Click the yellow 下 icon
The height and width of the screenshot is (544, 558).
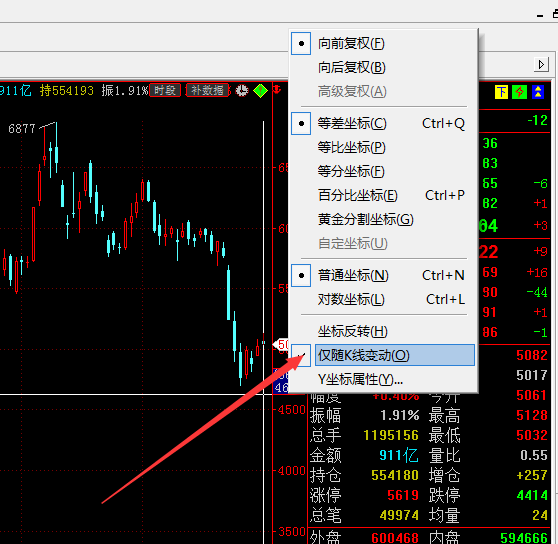(x=501, y=92)
